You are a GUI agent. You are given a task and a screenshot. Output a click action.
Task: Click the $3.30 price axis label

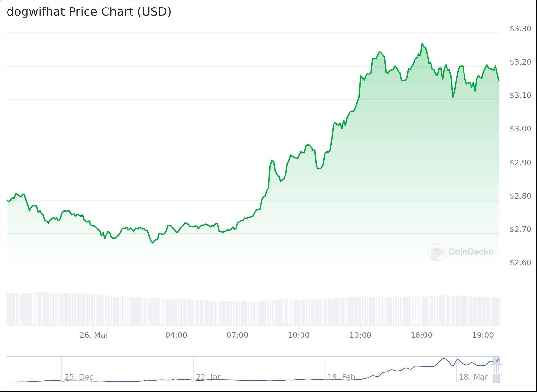[520, 29]
